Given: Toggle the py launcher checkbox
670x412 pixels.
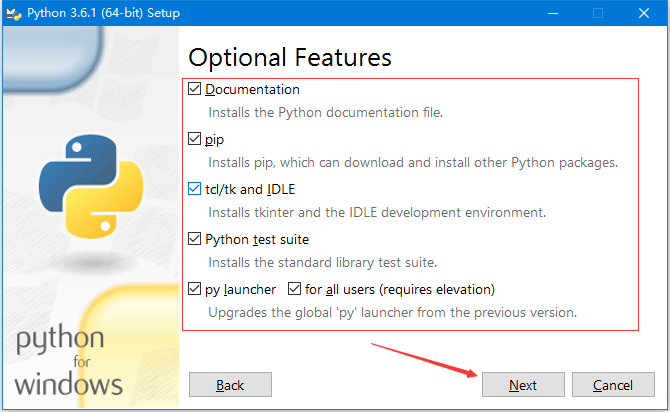Looking at the screenshot, I should (195, 289).
